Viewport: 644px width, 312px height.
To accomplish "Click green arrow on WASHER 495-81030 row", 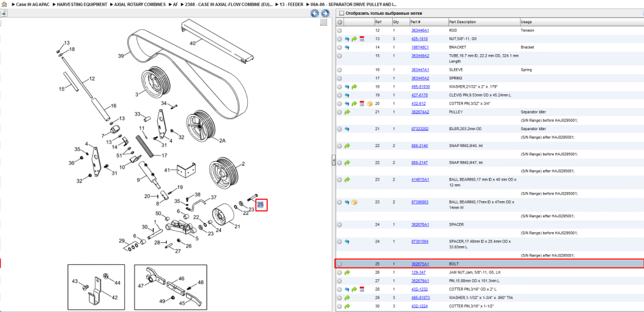I will [354, 87].
